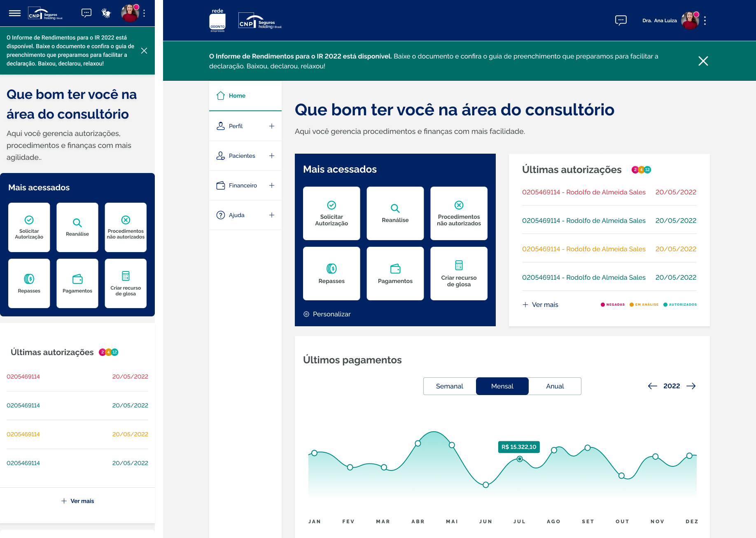Open the Reanálise tile in desktop panel
Screen dimensions: 756x538
(395, 213)
